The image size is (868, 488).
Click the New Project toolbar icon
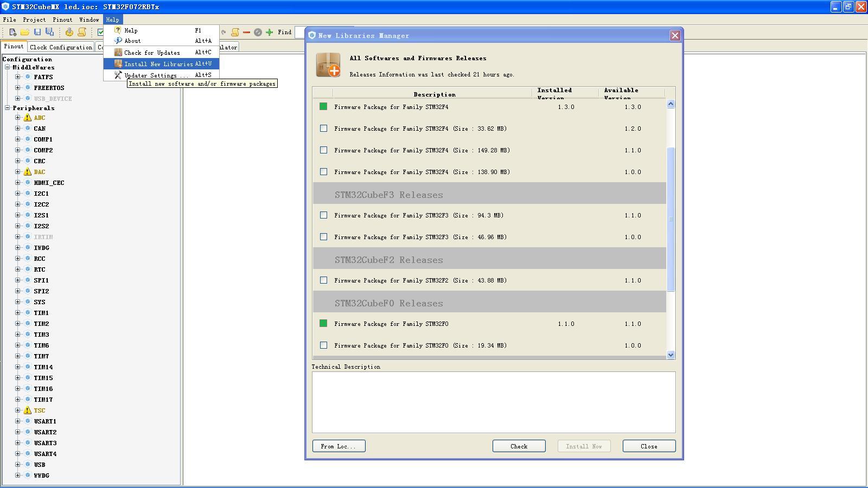click(x=13, y=33)
